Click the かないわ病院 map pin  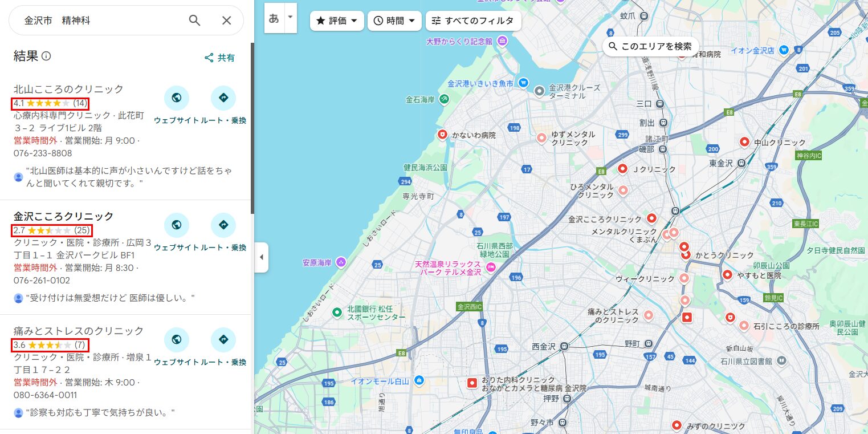(x=442, y=135)
